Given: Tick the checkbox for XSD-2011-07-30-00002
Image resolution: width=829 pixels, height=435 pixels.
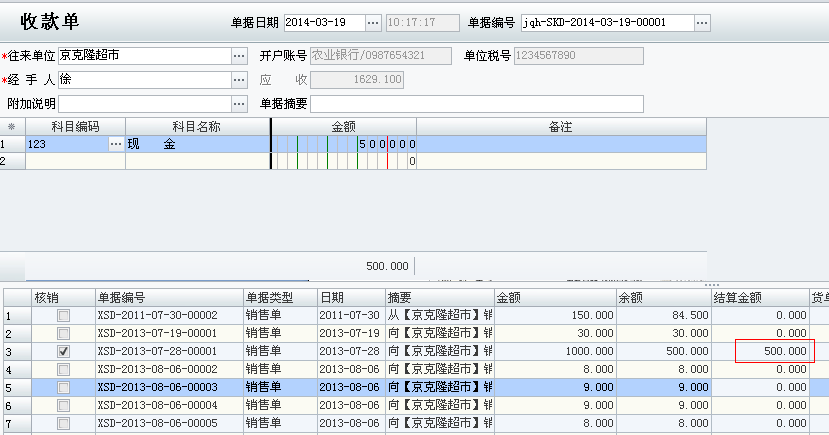Looking at the screenshot, I should click(x=63, y=316).
